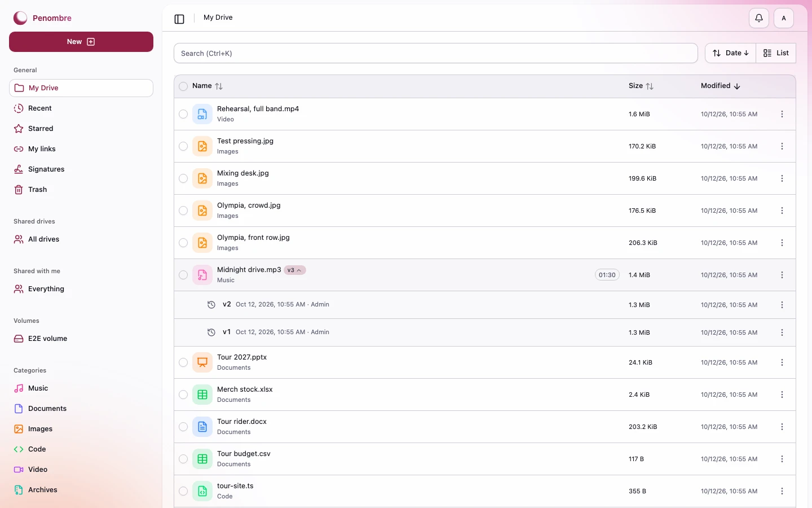Collapse the v3 versions chevron

[x=295, y=270]
